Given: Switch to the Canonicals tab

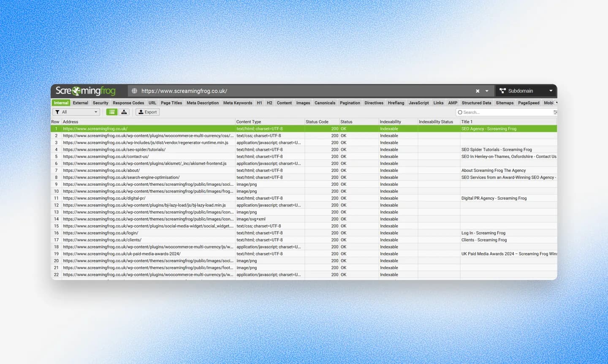Looking at the screenshot, I should click(x=325, y=103).
